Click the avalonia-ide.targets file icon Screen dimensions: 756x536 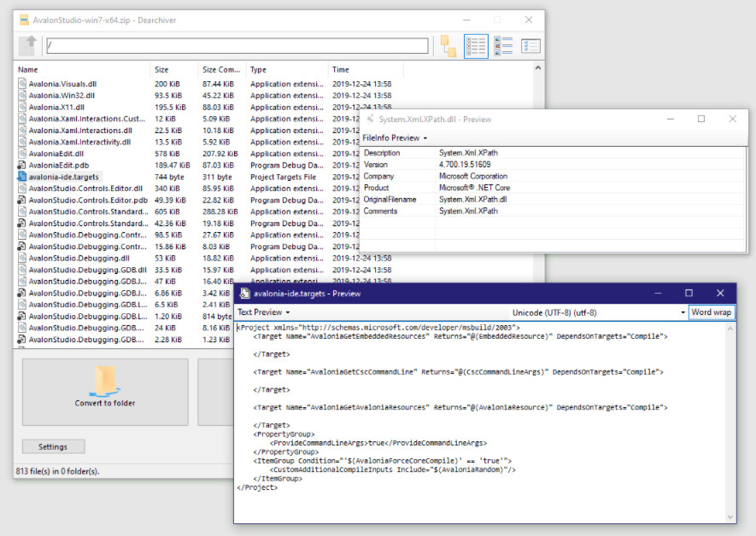point(21,177)
